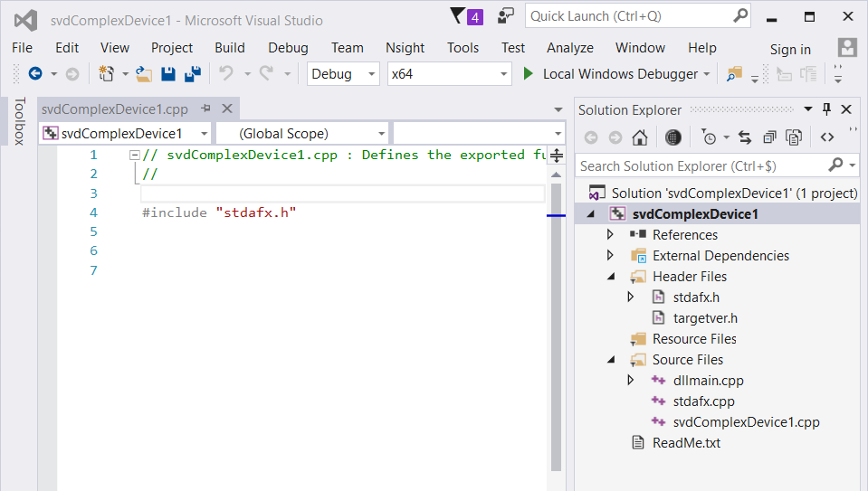Start debugging with green play icon
868x491 pixels.
pyautogui.click(x=528, y=73)
